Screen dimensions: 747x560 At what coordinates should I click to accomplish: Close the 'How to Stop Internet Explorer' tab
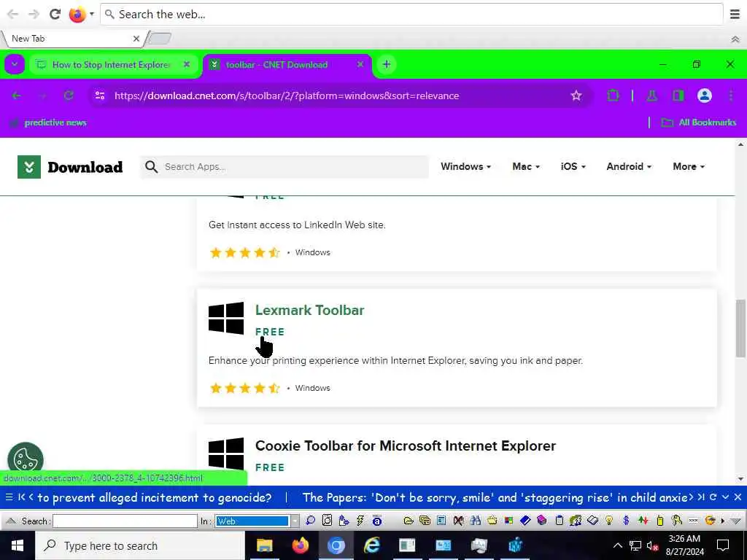click(187, 64)
